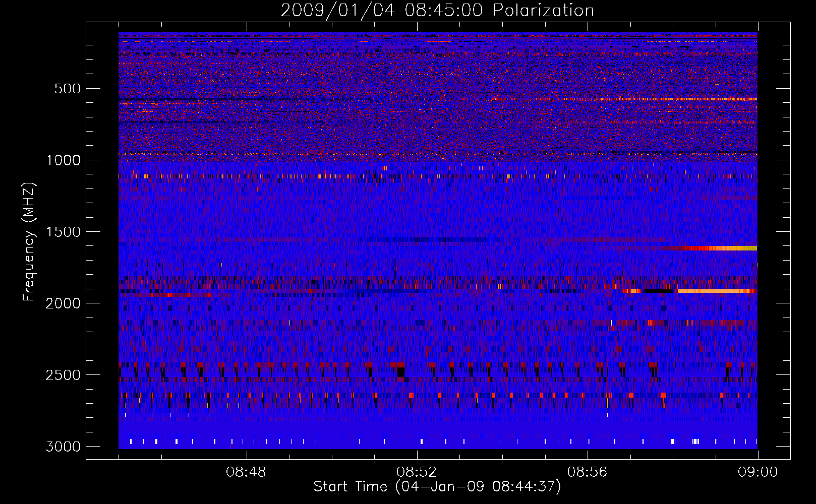This screenshot has height=504, width=816.
Task: Click the 'Start Time (04-Jan-09 08:44:37)' label
Action: pyautogui.click(x=437, y=487)
